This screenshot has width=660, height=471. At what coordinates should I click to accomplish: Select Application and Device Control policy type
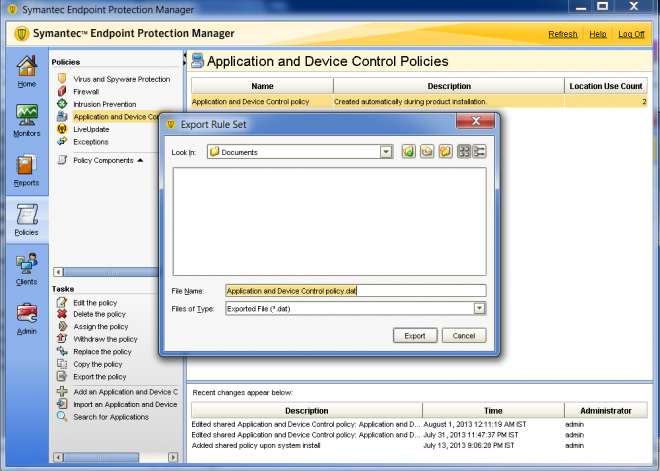[x=115, y=117]
